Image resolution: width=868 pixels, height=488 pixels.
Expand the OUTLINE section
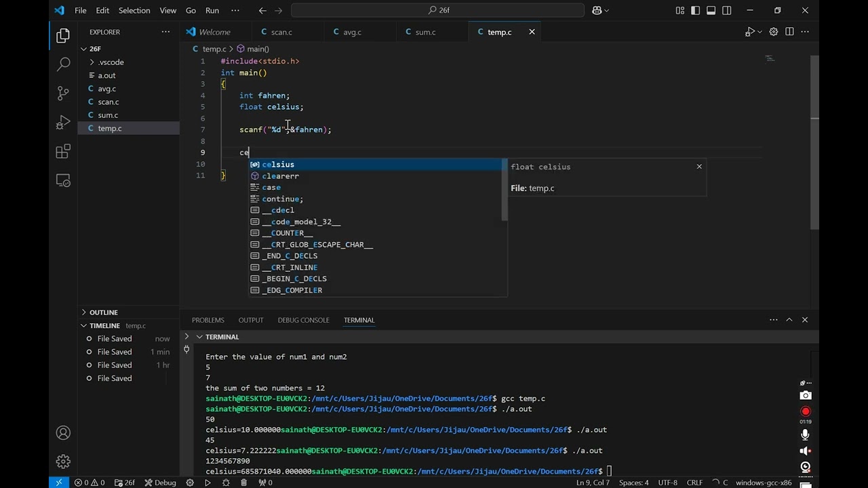[103, 312]
